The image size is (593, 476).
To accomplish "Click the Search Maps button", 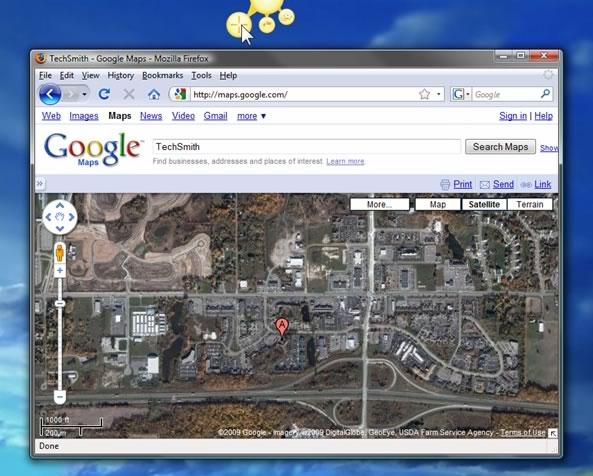I will [500, 147].
